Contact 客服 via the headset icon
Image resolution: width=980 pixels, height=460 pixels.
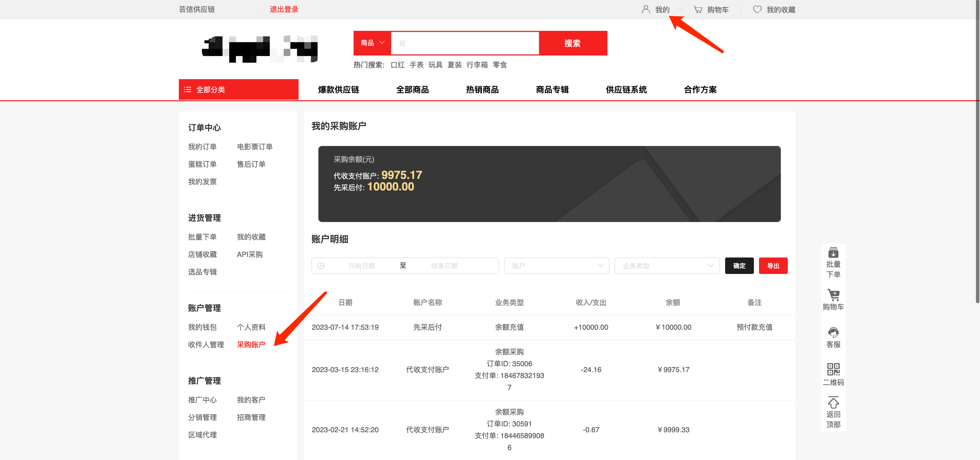click(833, 333)
